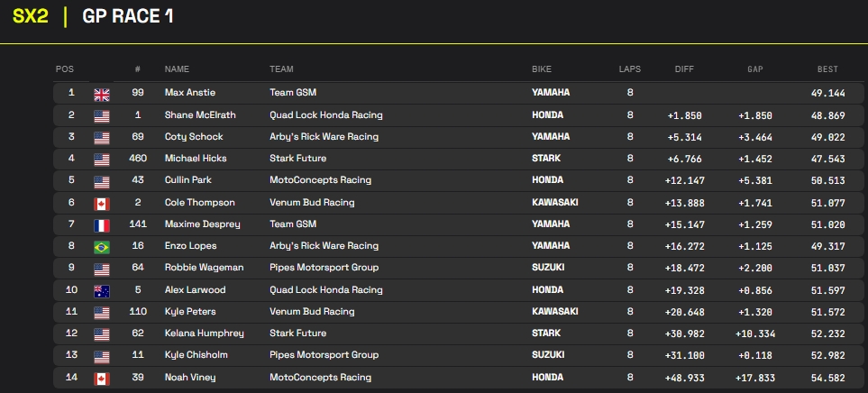Sort by the POS column header

pos(65,69)
